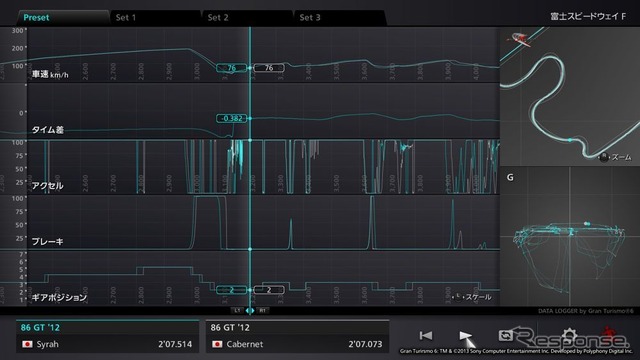The width and height of the screenshot is (640, 360).
Task: Select the Syrah 2'07.514 lap entry
Action: (x=107, y=337)
